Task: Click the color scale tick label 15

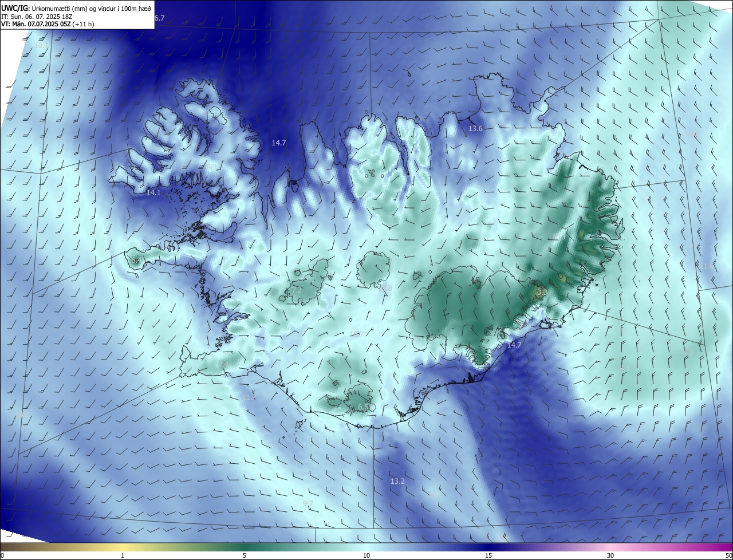Action: click(x=488, y=555)
